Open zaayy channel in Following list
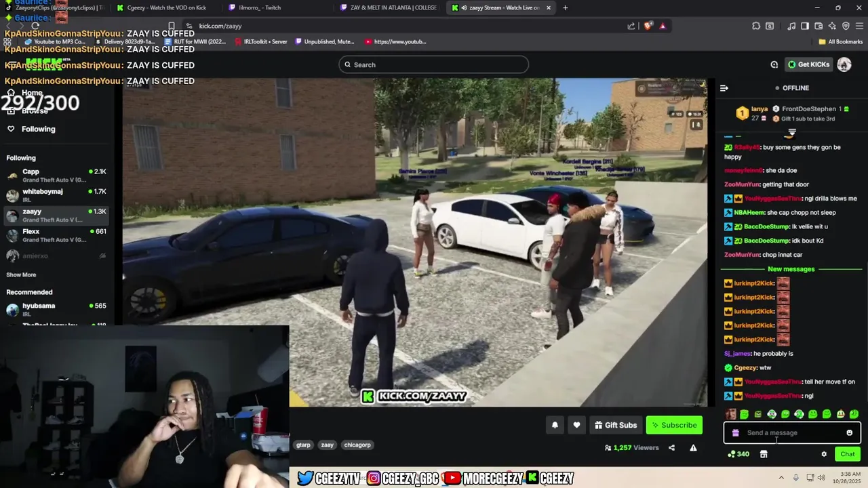868x488 pixels. point(56,216)
